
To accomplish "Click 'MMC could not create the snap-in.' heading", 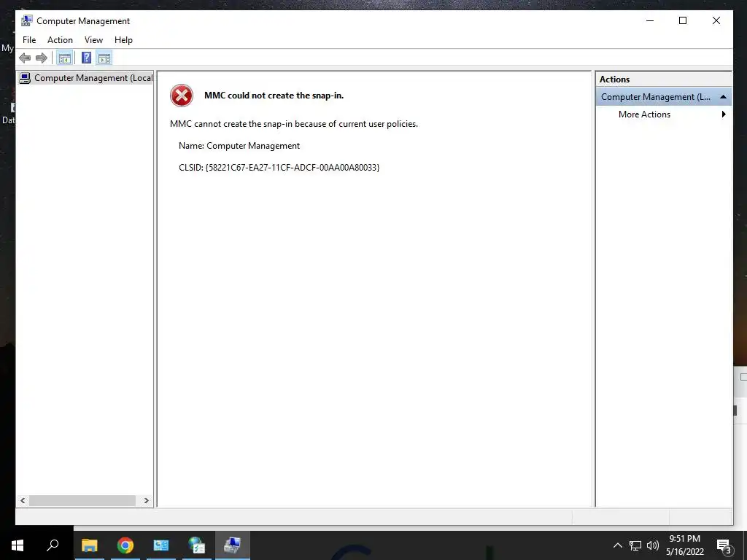I will [x=274, y=96].
